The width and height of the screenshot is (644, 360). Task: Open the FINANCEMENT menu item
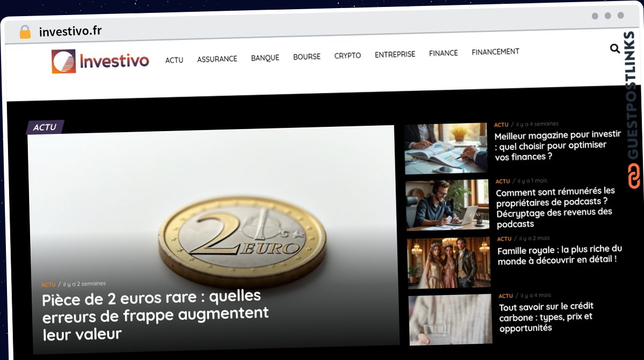coord(495,52)
